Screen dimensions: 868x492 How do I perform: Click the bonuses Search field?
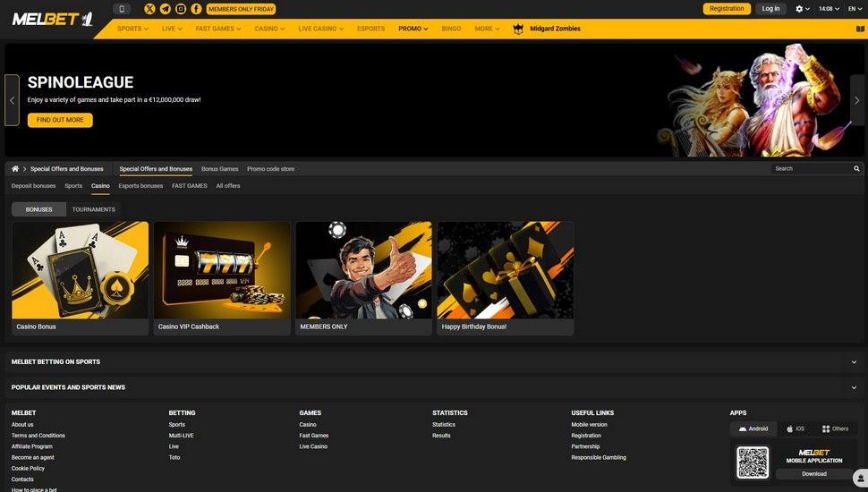[x=813, y=169]
